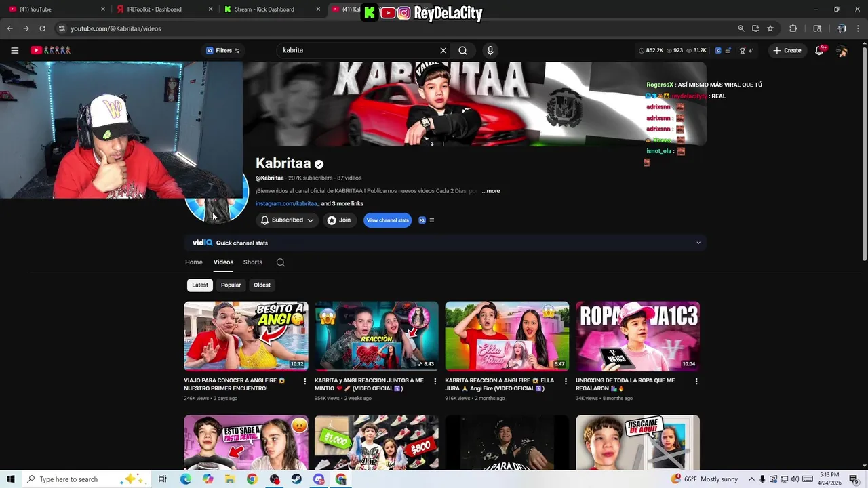Clear the kabrita search text
The width and height of the screenshot is (868, 488).
click(x=443, y=50)
